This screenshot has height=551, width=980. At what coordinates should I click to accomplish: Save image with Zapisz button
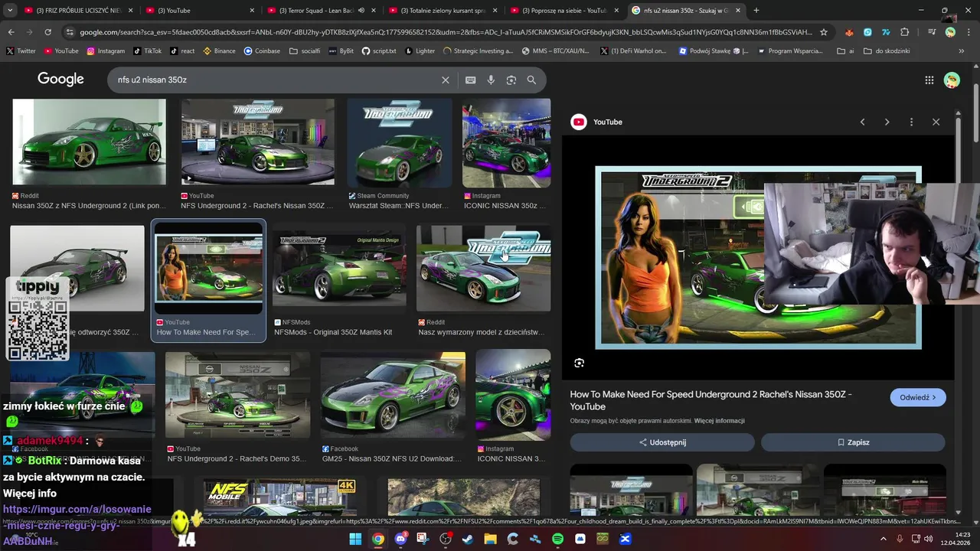(x=853, y=442)
